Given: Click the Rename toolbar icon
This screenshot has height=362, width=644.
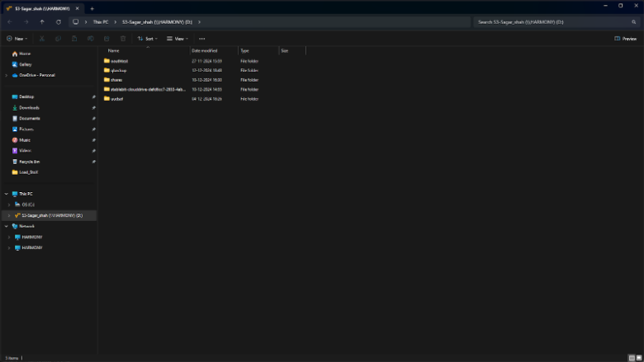Looking at the screenshot, I should click(90, 39).
